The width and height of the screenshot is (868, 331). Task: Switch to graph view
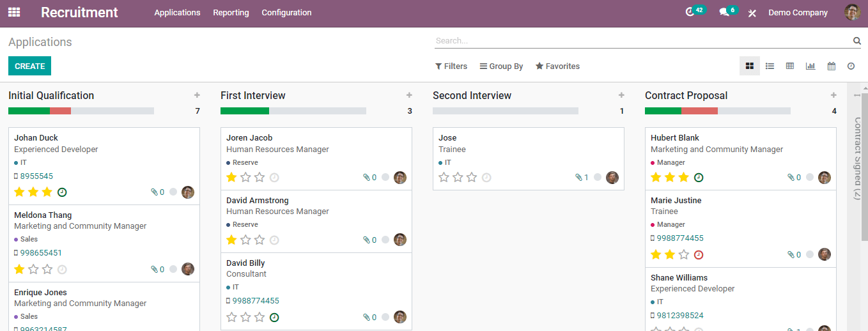coord(810,66)
